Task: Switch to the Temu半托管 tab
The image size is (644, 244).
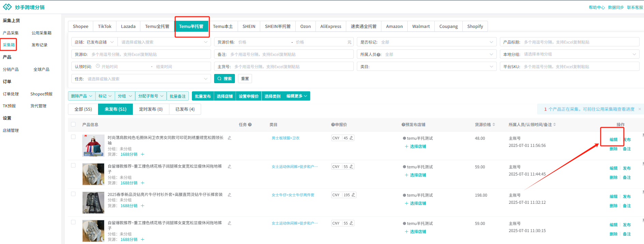Action: [x=191, y=26]
